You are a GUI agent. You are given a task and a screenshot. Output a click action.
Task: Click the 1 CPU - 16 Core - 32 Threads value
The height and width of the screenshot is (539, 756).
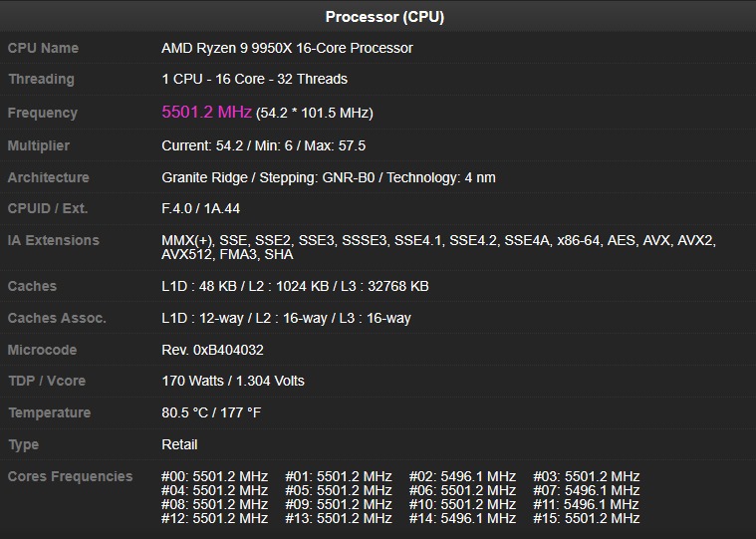tap(254, 79)
